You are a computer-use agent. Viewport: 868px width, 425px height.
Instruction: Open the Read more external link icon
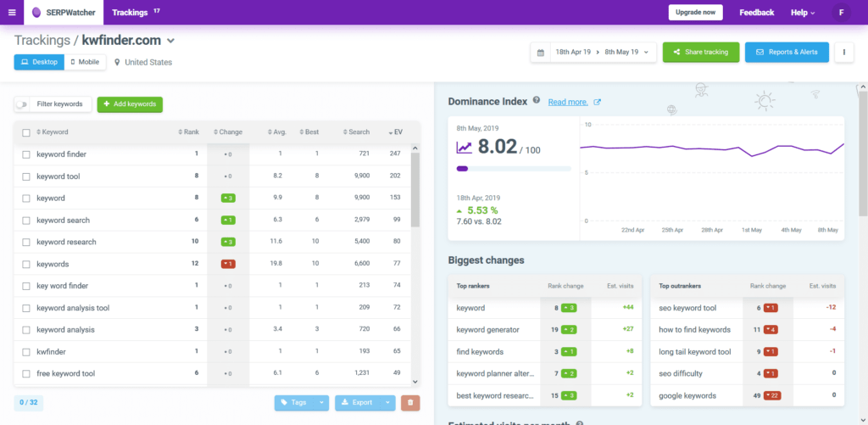597,102
